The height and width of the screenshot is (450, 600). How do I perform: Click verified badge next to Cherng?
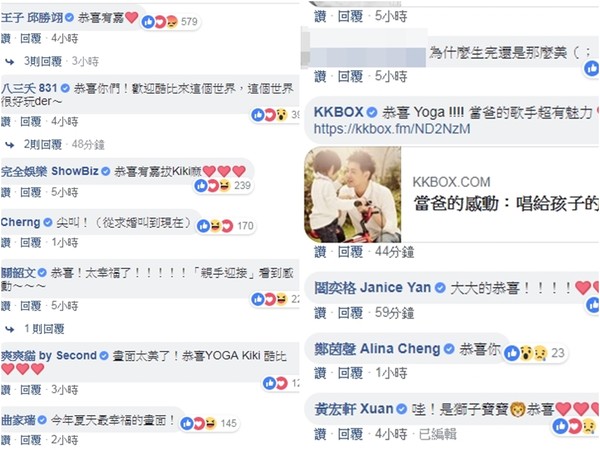(48, 222)
